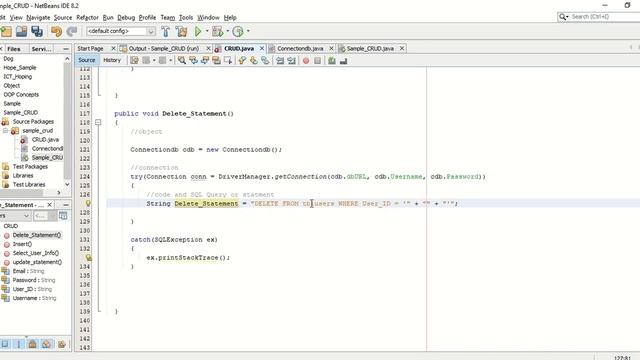Screen dimensions: 640x360
Task: Open the Debug Project dropdown arrow
Action: 227,31
